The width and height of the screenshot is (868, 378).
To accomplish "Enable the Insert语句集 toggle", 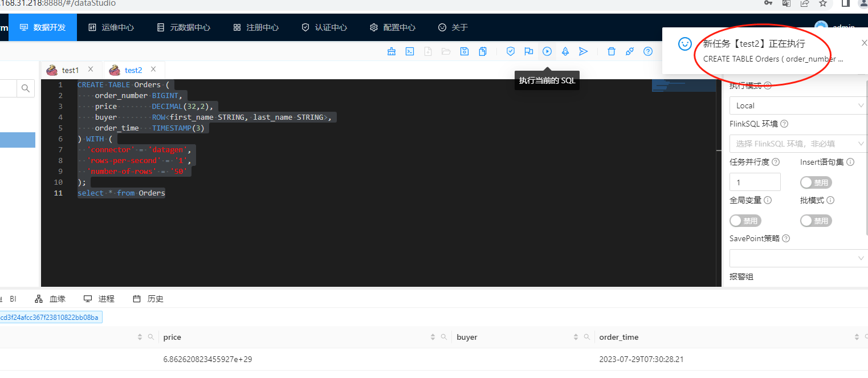I will [x=816, y=182].
